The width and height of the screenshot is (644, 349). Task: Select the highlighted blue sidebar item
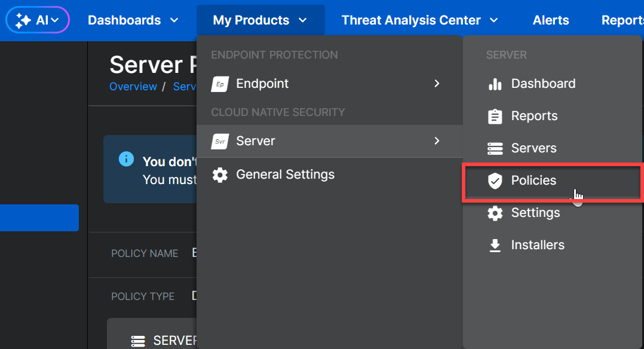click(x=39, y=218)
